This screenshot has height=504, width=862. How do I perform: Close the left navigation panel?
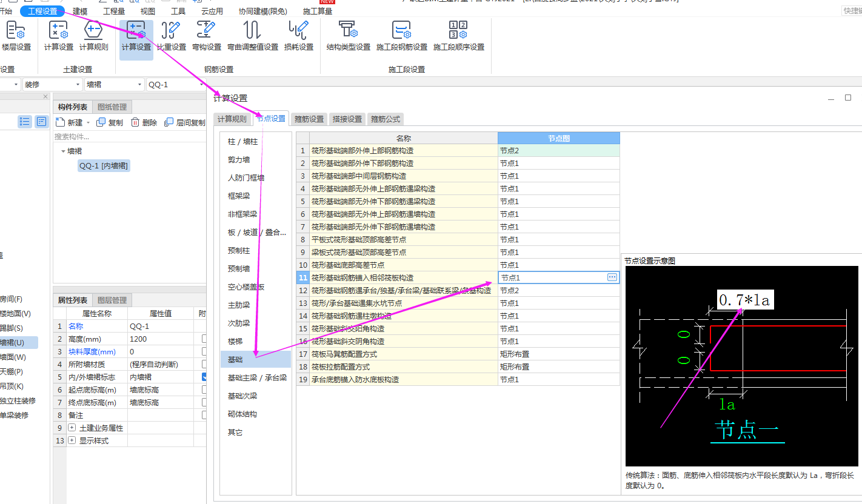(x=45, y=97)
